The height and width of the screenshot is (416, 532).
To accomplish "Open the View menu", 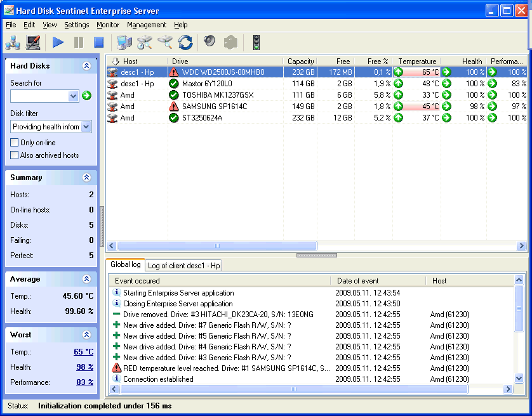I will (50, 25).
